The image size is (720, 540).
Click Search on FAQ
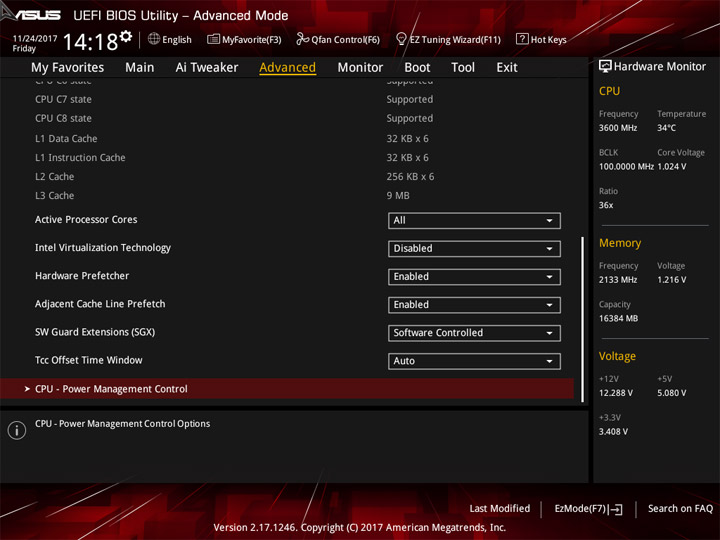pos(680,508)
